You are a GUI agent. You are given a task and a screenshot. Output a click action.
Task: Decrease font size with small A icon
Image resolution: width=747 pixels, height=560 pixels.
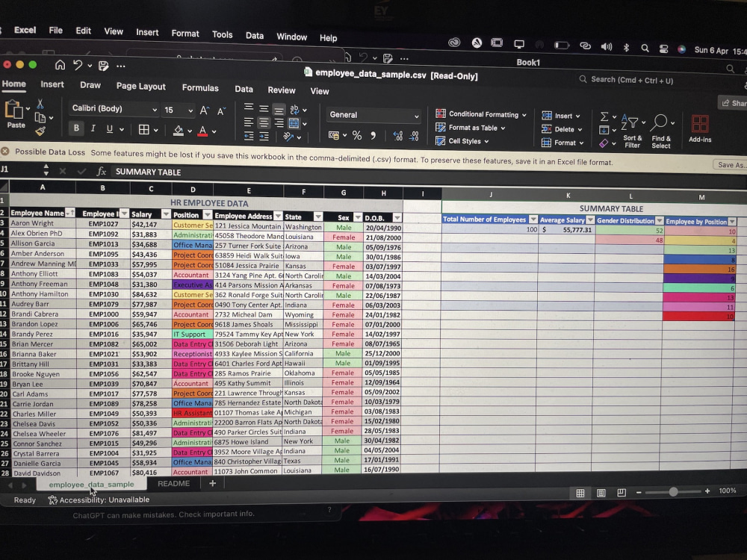tap(221, 111)
